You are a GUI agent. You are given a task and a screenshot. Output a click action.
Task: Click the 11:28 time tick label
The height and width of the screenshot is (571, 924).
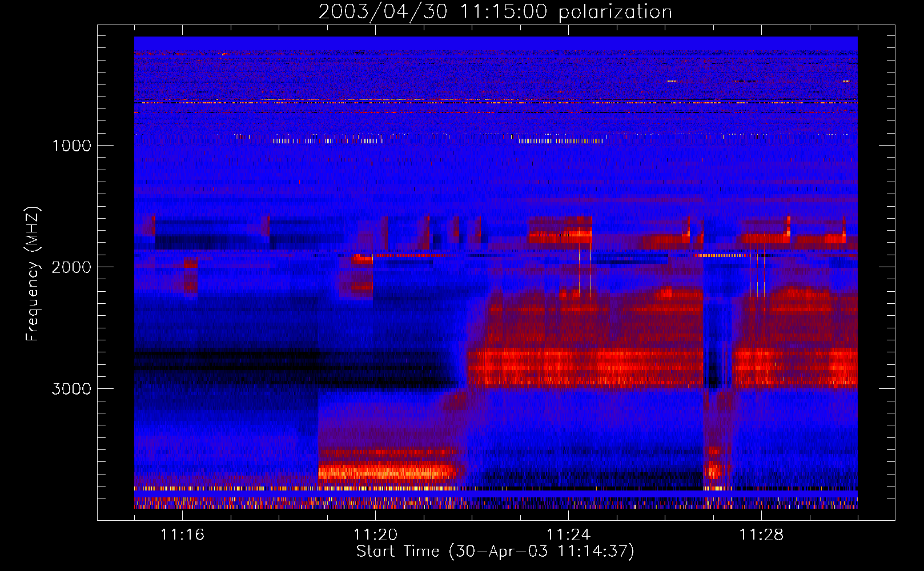pyautogui.click(x=761, y=534)
